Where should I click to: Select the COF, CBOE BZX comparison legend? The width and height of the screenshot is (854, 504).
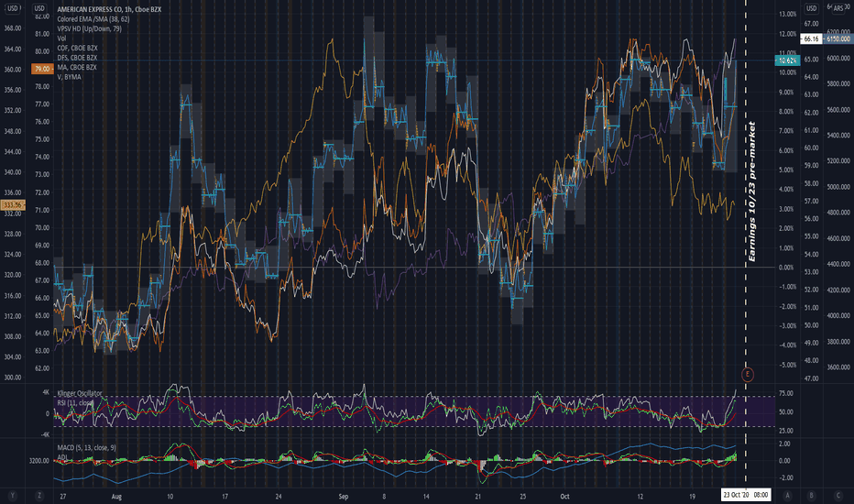coord(77,48)
